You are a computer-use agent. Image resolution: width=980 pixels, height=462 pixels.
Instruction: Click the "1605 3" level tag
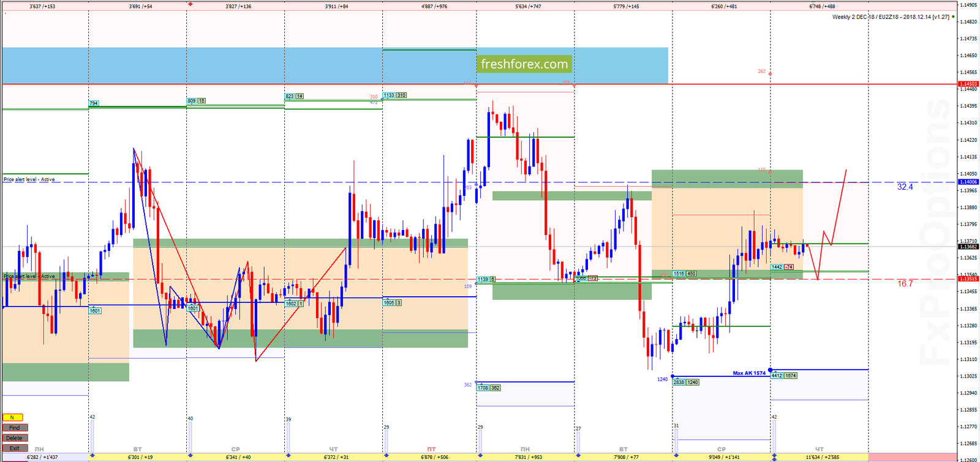(392, 303)
